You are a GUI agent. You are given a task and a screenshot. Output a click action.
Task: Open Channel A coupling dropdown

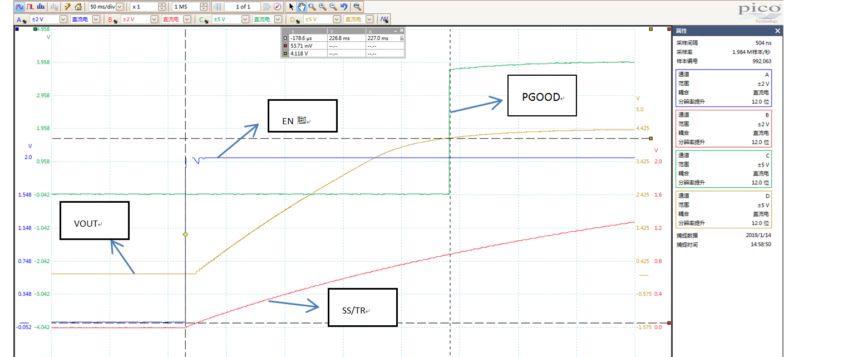[x=96, y=19]
